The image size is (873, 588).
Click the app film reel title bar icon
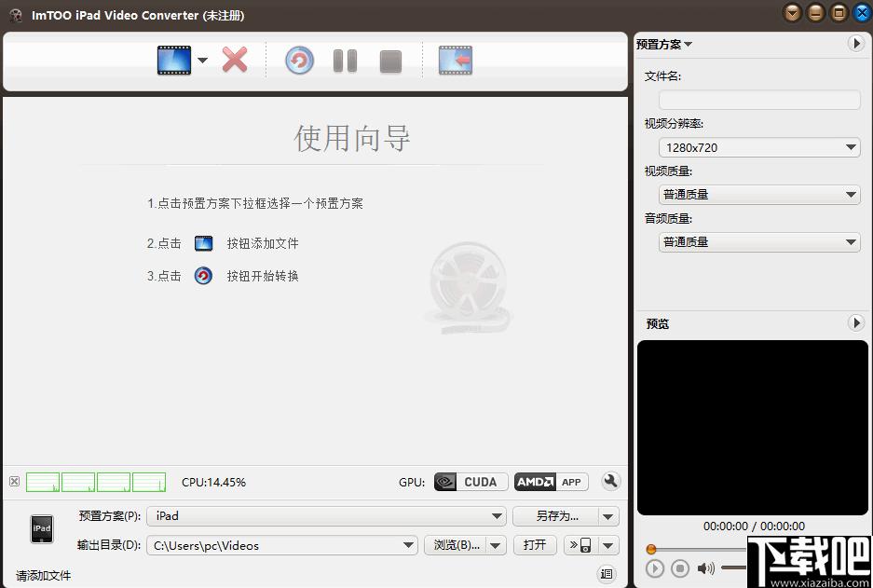16,15
